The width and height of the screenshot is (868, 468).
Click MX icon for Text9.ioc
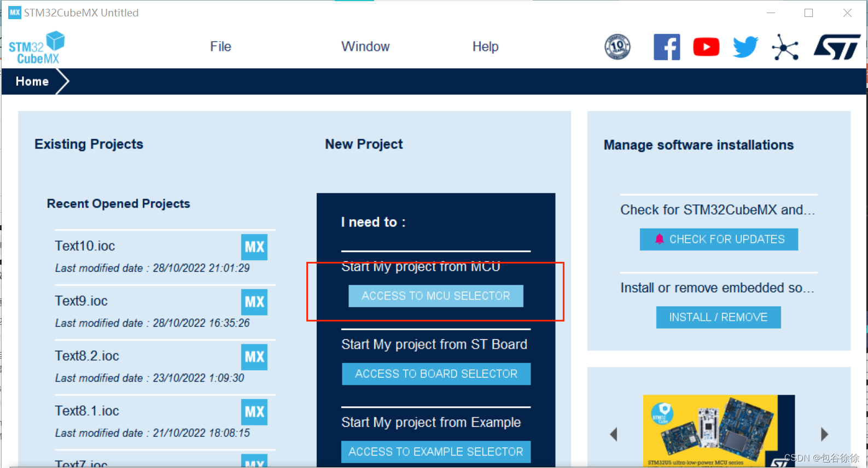[254, 302]
